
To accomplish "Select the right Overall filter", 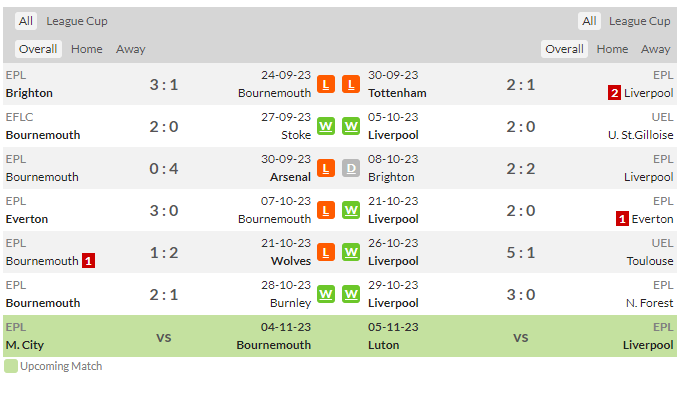I will pos(564,49).
